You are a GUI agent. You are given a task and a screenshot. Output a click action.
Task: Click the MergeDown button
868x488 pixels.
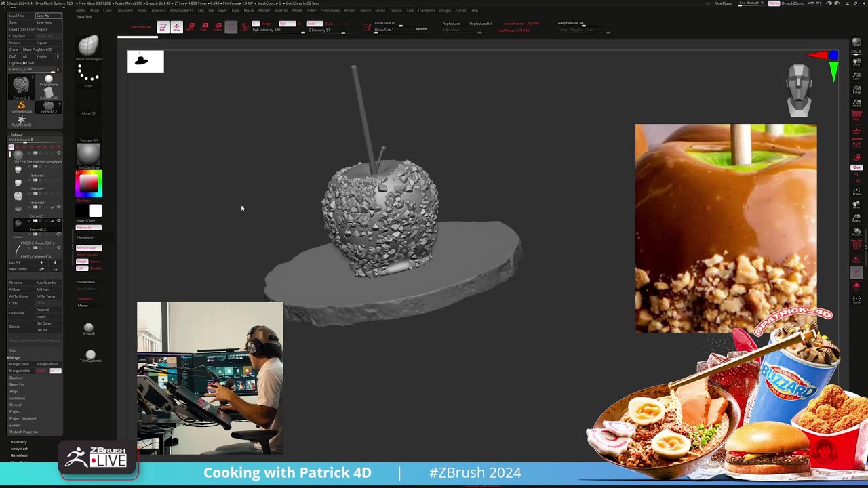point(20,364)
